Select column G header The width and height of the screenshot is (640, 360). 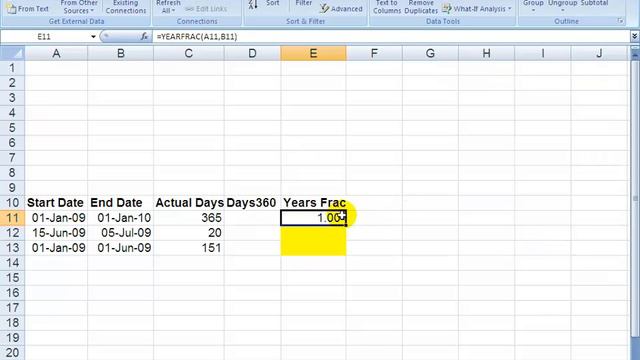430,53
